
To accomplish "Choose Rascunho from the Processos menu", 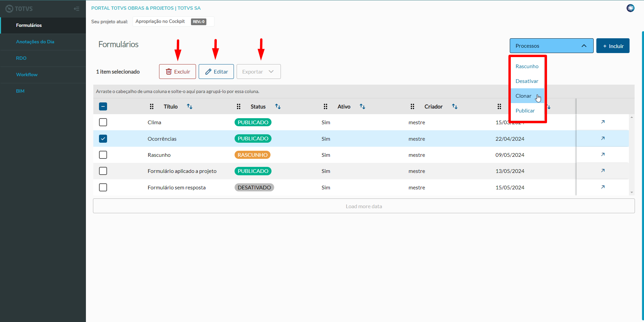I will [x=527, y=66].
